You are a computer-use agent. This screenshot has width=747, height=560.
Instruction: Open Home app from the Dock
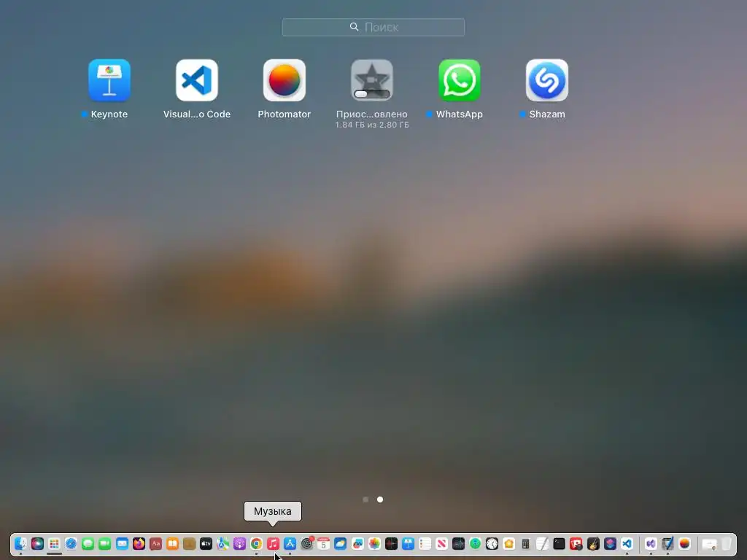coord(508,543)
